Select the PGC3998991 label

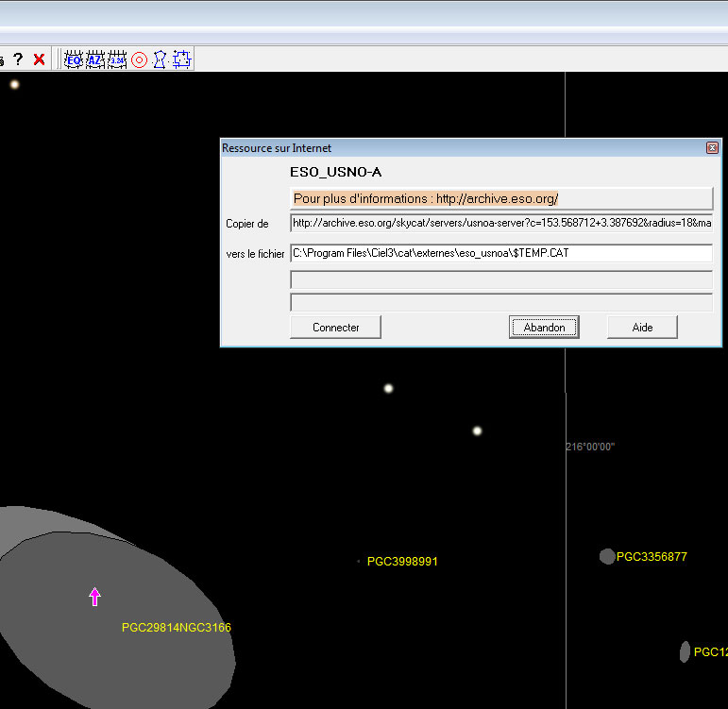402,562
